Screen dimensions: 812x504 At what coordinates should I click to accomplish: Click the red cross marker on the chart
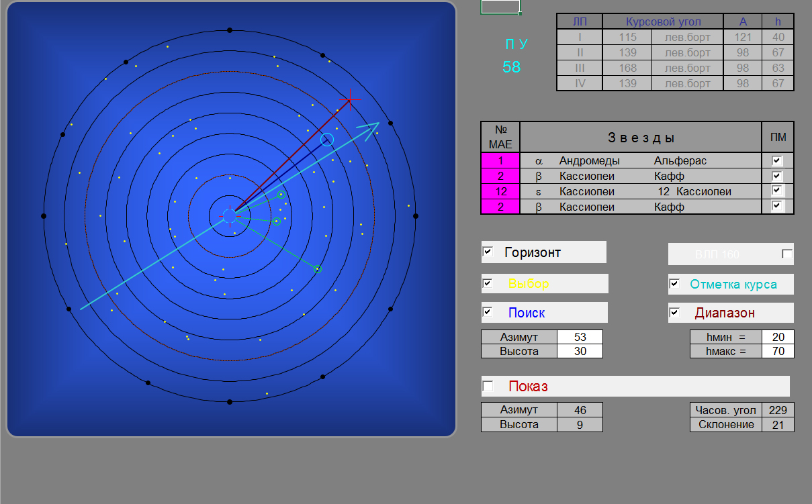(x=349, y=99)
